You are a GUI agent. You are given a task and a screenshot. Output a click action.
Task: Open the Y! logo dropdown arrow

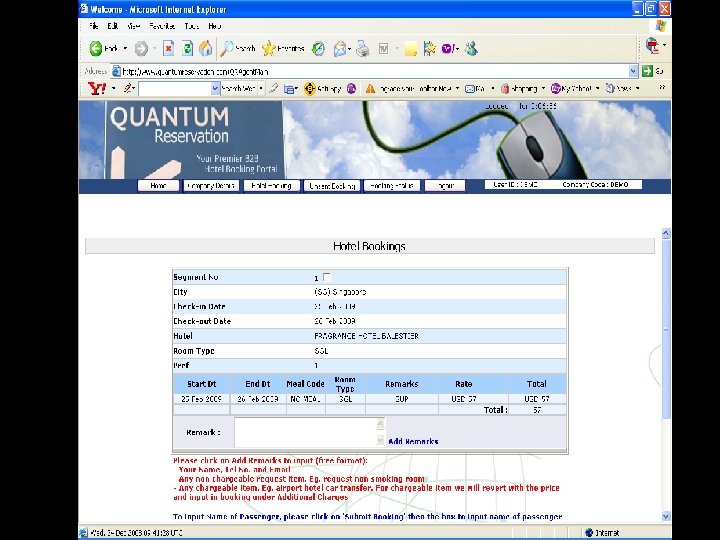113,88
